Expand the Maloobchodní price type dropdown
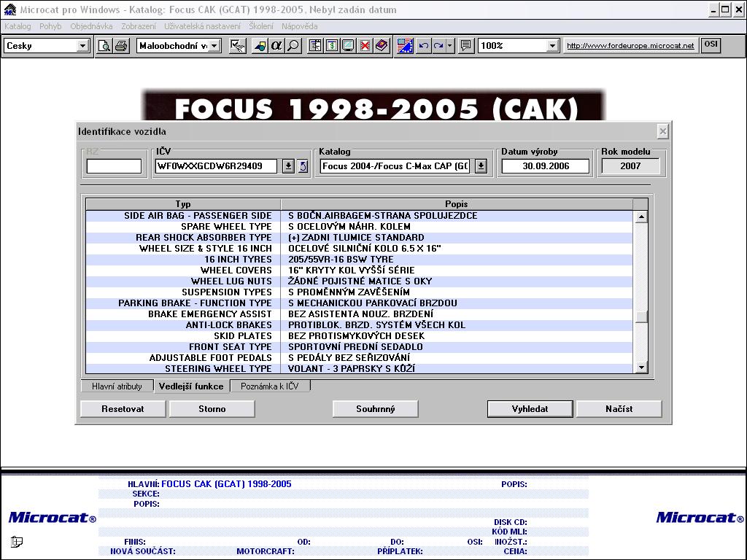Viewport: 747px width, 560px height. coord(215,46)
